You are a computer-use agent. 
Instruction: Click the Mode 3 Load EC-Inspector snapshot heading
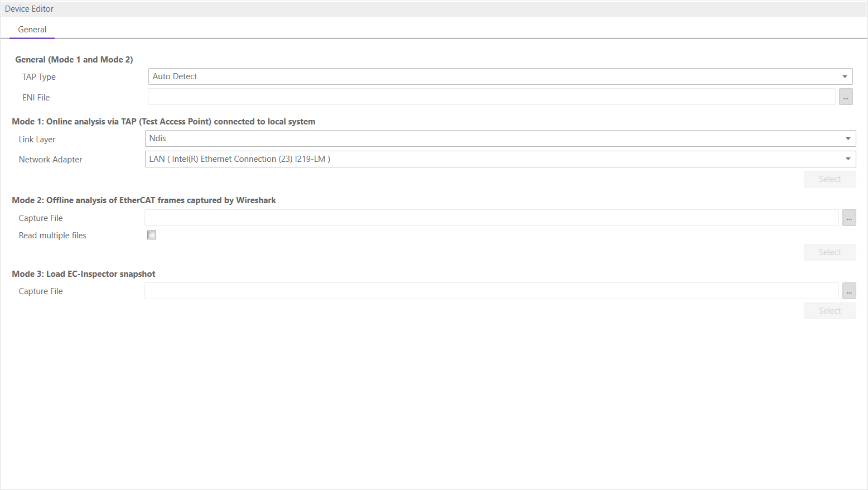(84, 274)
